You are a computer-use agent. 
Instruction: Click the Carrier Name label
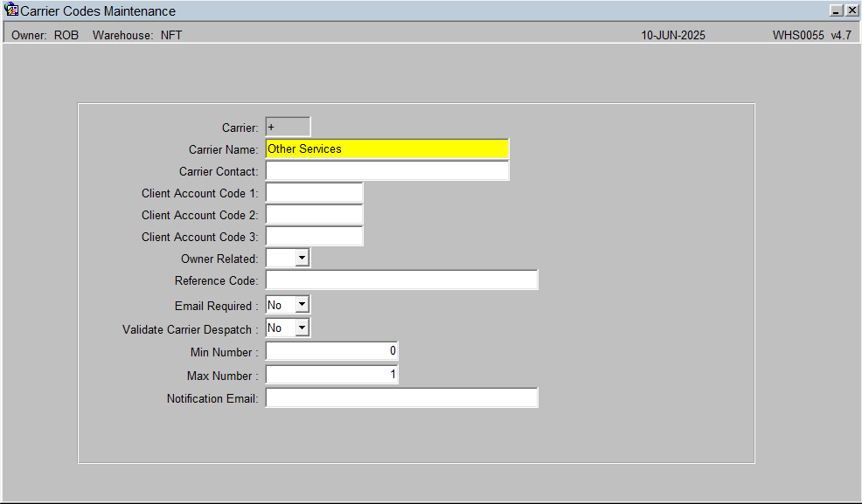click(x=223, y=150)
